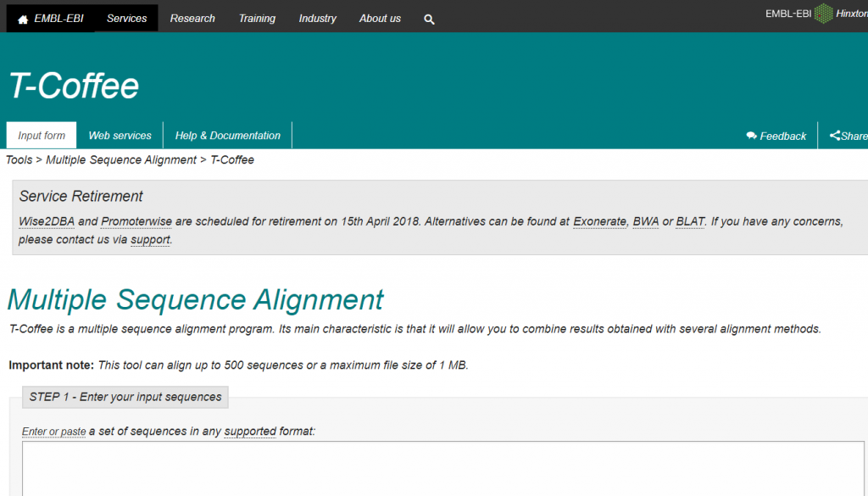Open the Promoterwise link
Screen dimensions: 868x496
136,221
